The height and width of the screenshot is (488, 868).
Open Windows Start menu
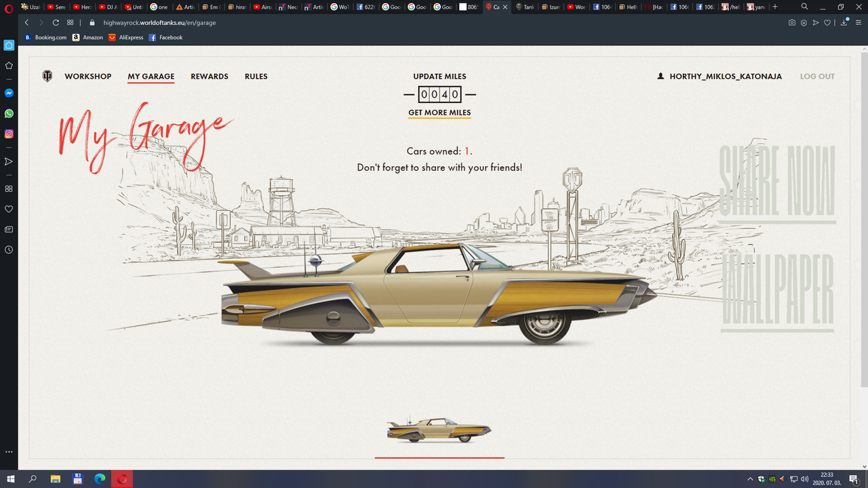[11, 479]
